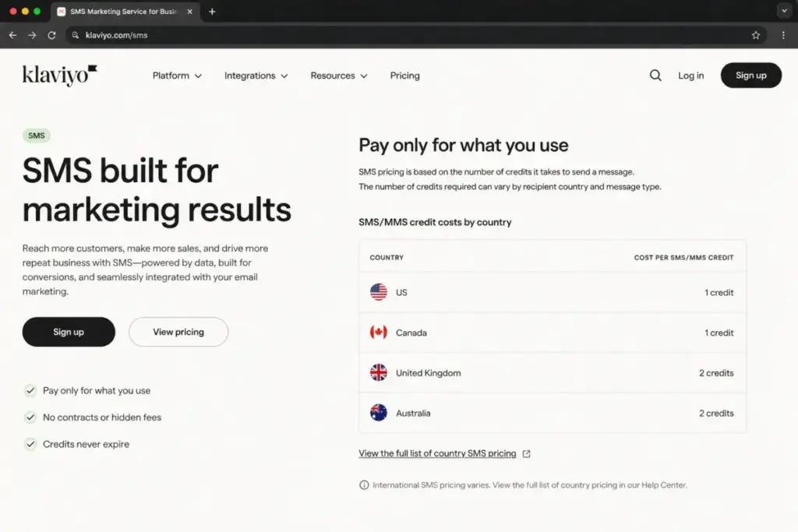Viewport: 798px width, 532px height.
Task: Click the header Sign up button
Action: coord(750,76)
